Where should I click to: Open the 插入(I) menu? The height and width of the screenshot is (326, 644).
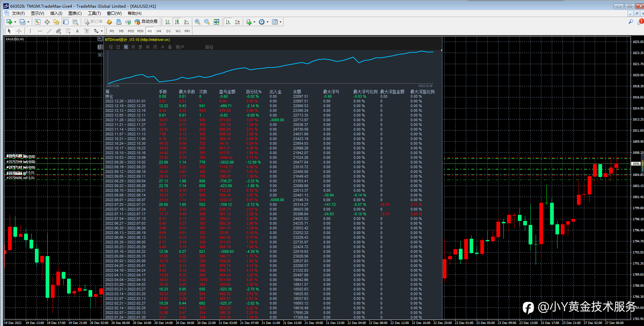tap(56, 13)
